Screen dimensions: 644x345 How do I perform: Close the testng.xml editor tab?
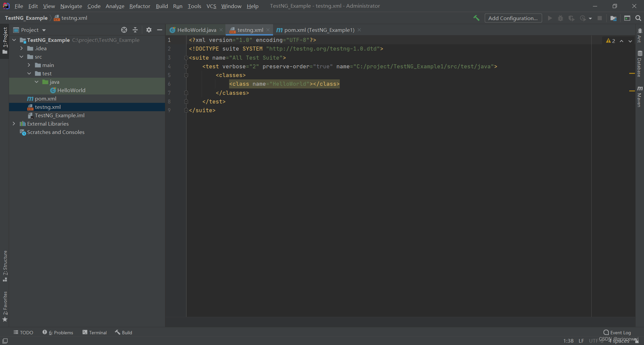268,30
